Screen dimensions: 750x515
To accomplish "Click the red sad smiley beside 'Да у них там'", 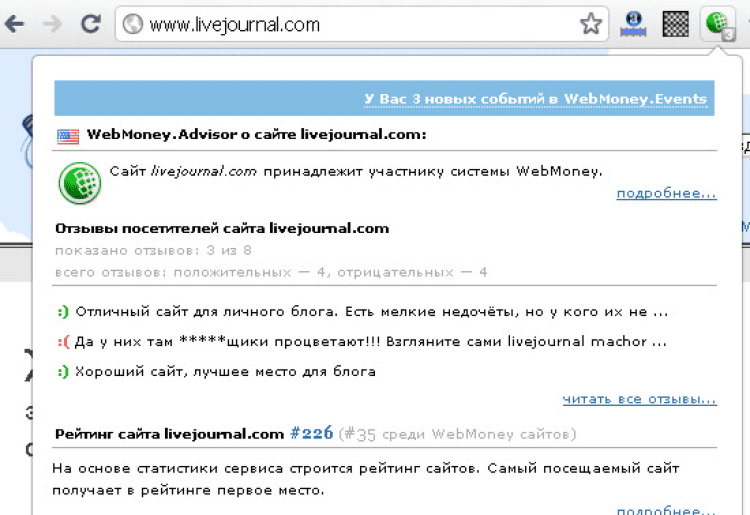I will (63, 342).
